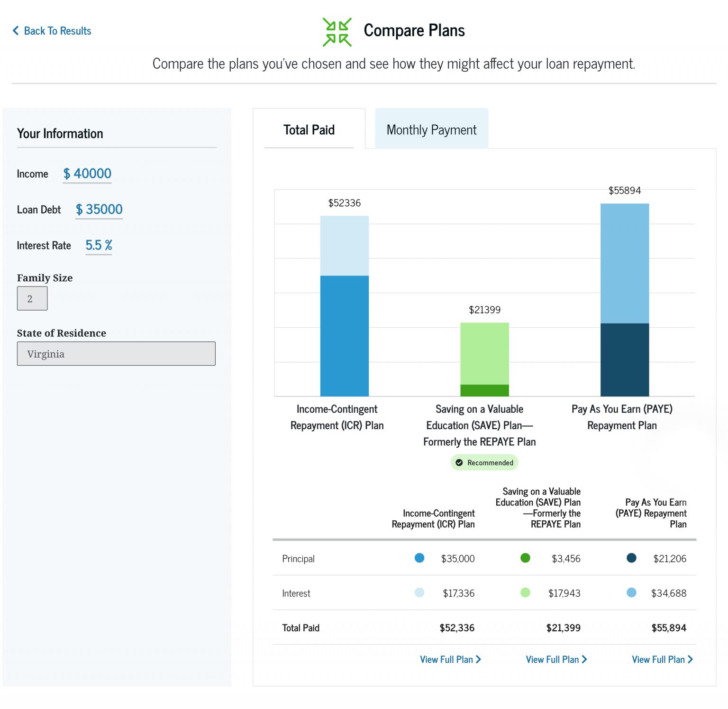Click the ICR Principal blue dot

[x=419, y=558]
